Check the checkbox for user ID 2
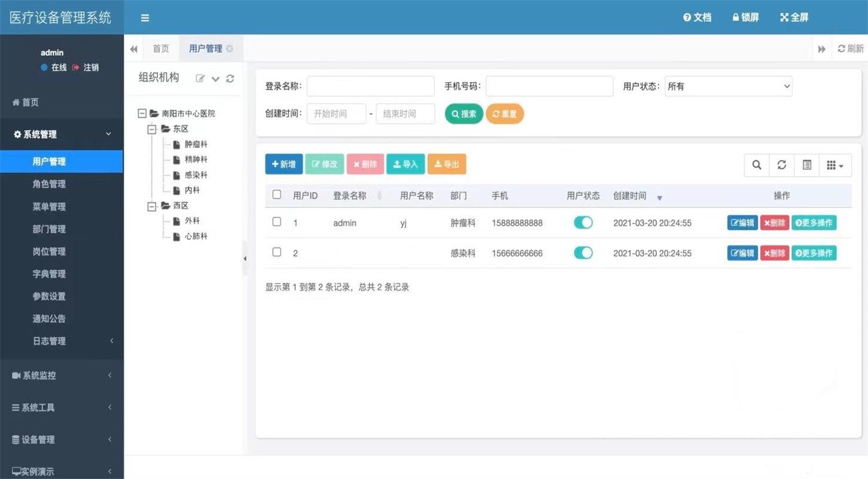Image resolution: width=868 pixels, height=479 pixels. tap(277, 252)
